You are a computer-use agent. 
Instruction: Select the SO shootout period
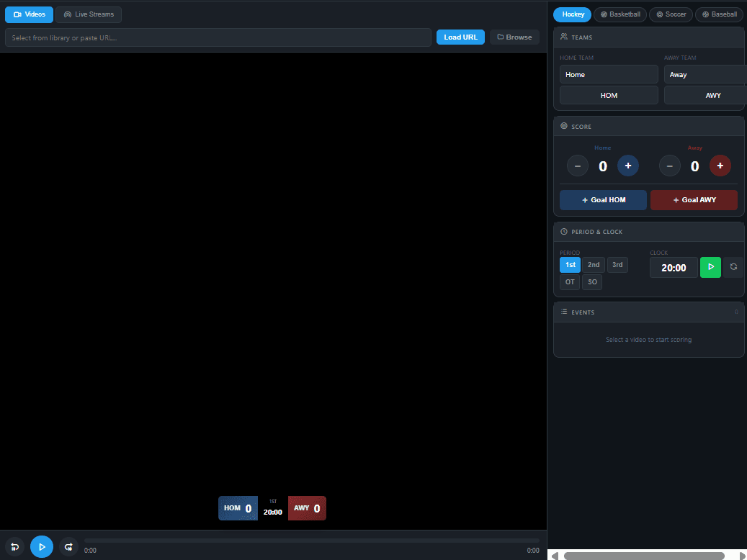[591, 281]
